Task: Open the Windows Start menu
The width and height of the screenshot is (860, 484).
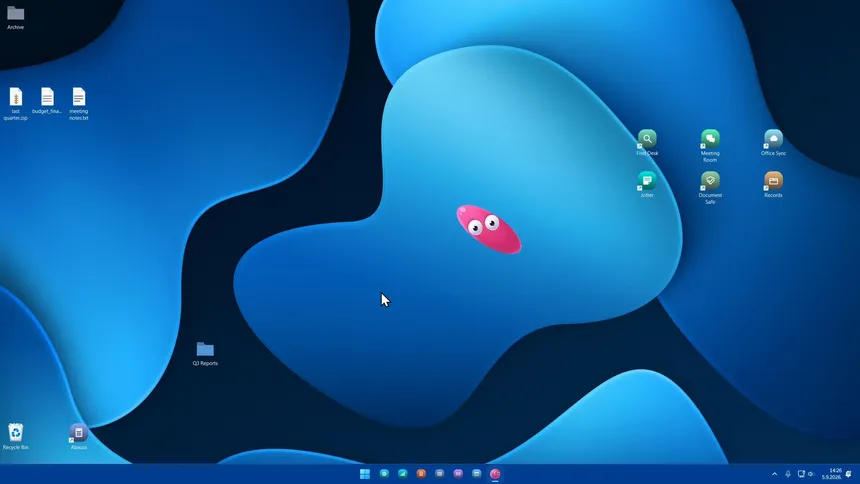Action: coord(365,474)
